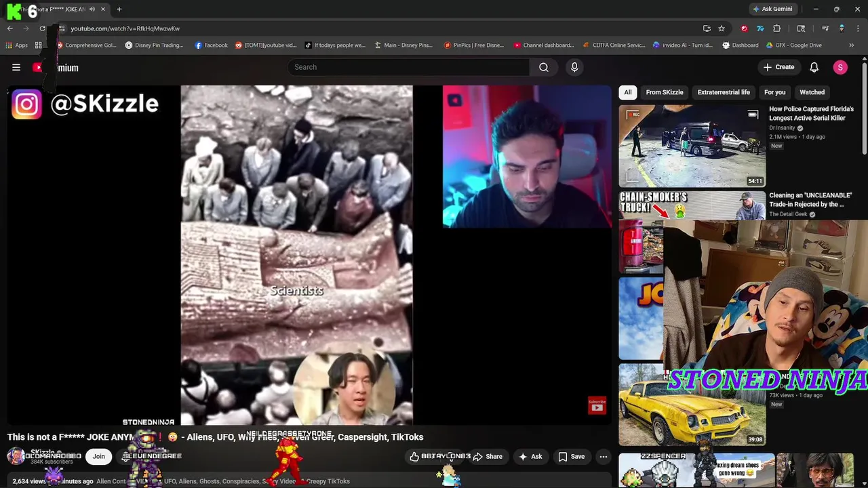868x488 pixels.
Task: Mute the tab via the speaker icon
Action: [x=92, y=9]
